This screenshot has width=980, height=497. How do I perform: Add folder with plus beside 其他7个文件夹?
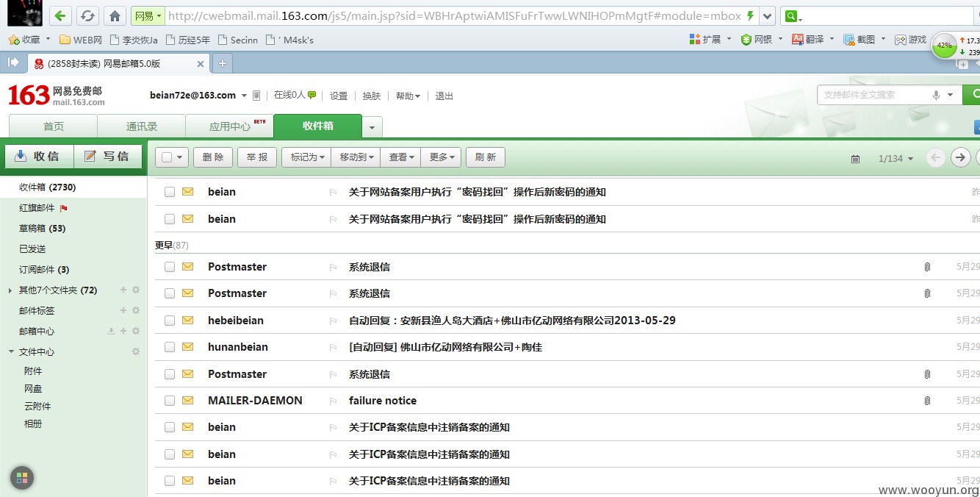(x=123, y=290)
